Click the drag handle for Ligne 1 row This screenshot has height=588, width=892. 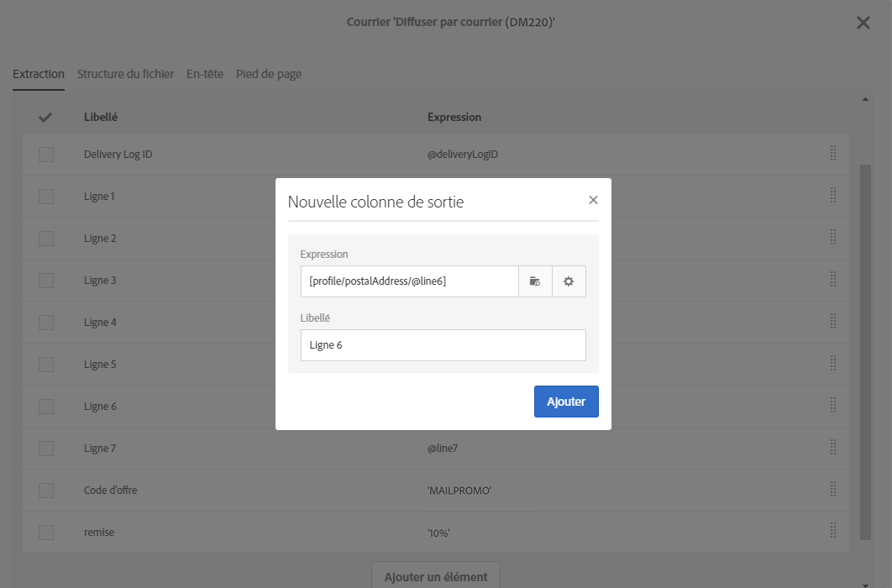[833, 196]
